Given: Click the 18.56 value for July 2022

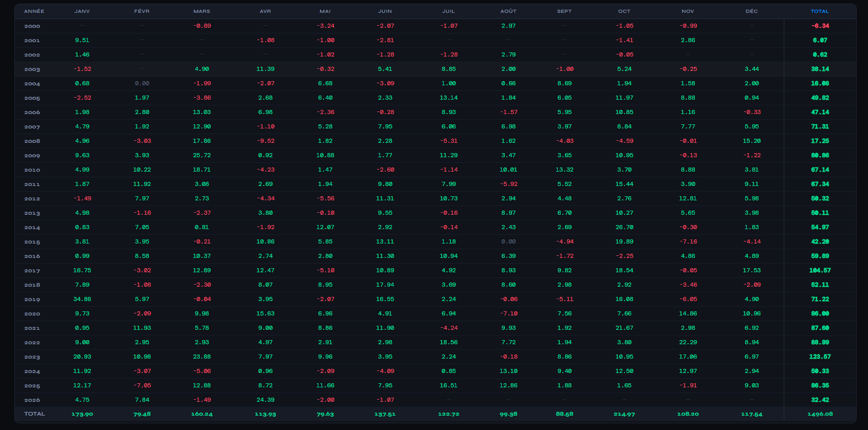Looking at the screenshot, I should pyautogui.click(x=448, y=342).
